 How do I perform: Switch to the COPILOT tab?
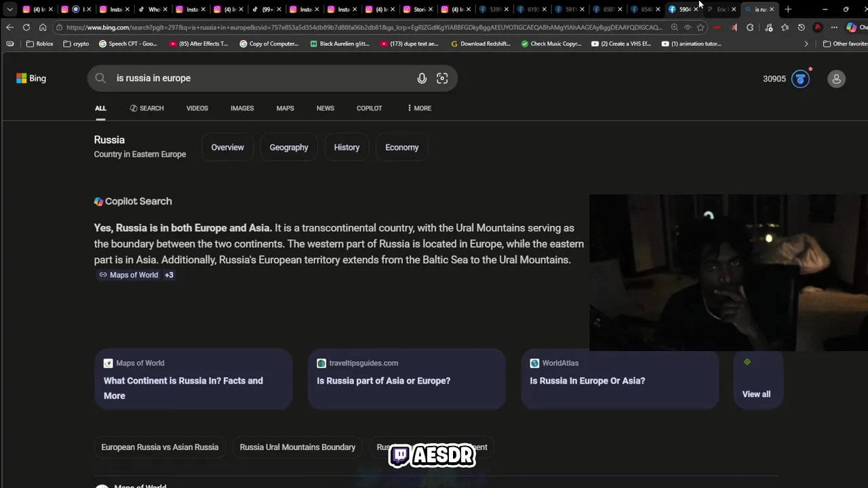click(x=370, y=108)
